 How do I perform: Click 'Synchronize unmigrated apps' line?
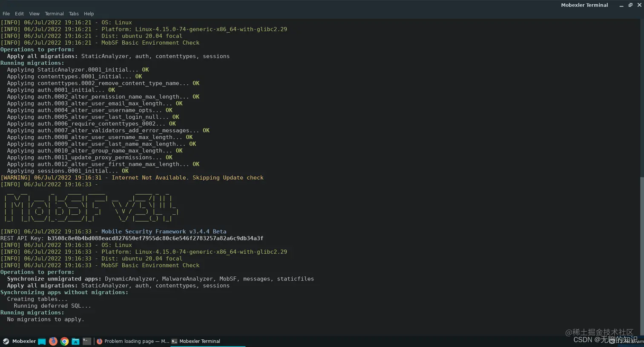click(160, 279)
